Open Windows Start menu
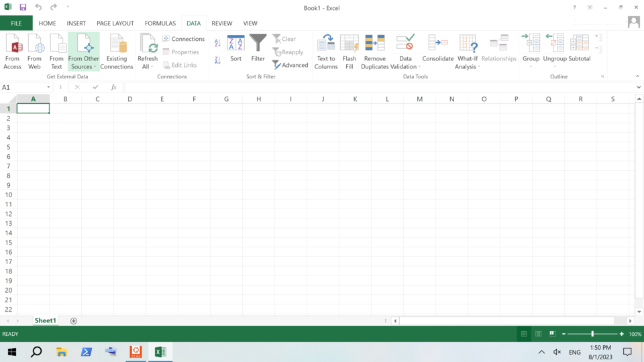 tap(12, 352)
